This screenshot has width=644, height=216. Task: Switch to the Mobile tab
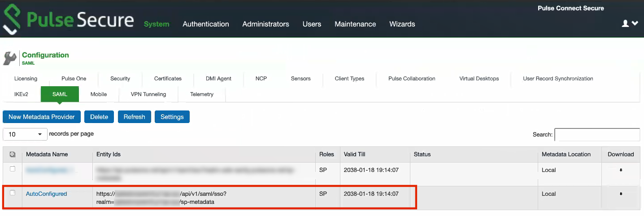pos(99,94)
